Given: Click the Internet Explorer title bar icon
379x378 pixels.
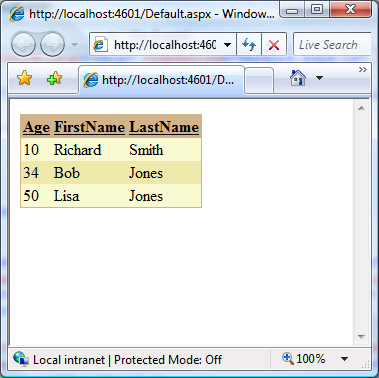Looking at the screenshot, I should click(17, 14).
